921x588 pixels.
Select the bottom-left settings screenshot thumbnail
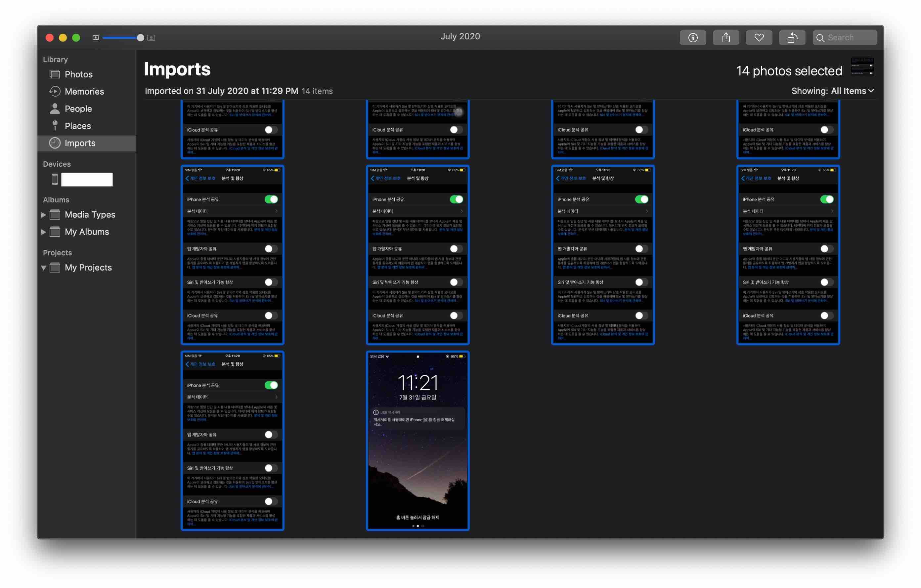click(232, 441)
